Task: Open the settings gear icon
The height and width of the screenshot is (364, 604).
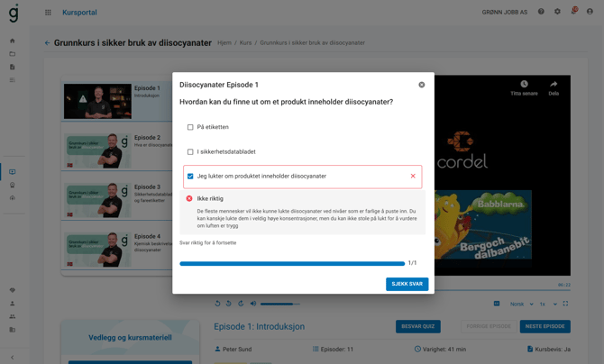Action: coord(557,13)
